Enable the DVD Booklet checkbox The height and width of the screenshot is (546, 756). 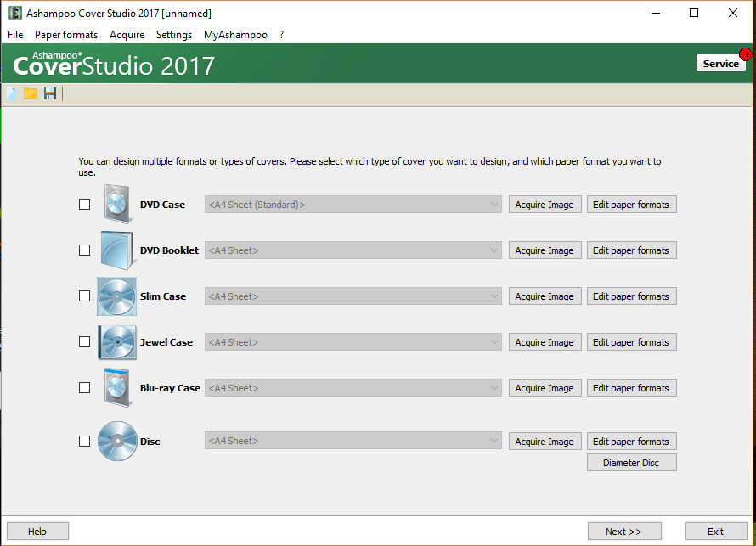coord(84,250)
